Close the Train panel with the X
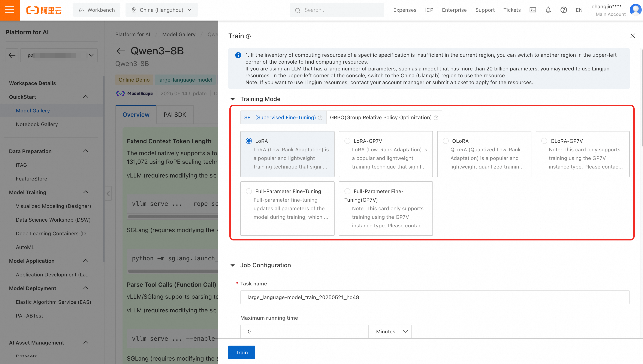This screenshot has width=643, height=364. 633,36
